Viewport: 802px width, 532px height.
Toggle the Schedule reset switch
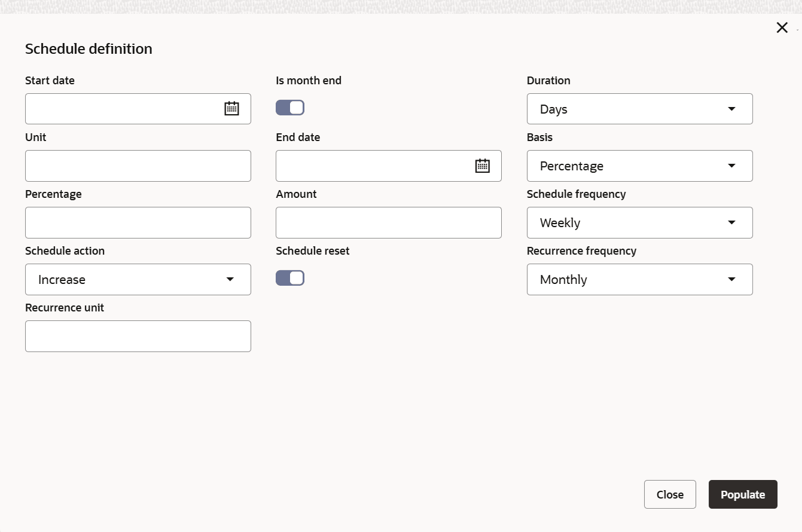point(290,278)
